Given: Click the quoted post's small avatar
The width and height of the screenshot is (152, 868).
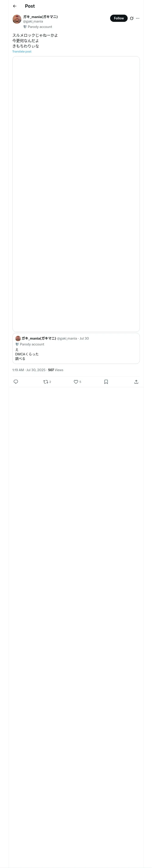Looking at the screenshot, I should [18, 338].
